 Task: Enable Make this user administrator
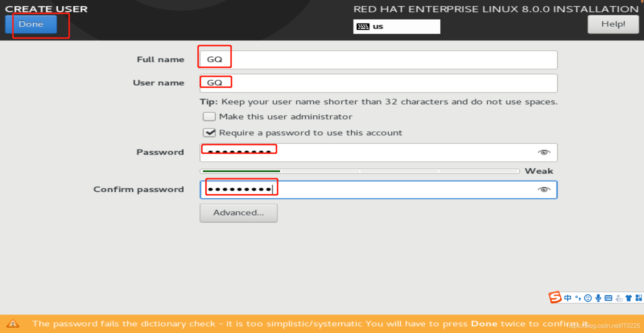click(x=209, y=117)
